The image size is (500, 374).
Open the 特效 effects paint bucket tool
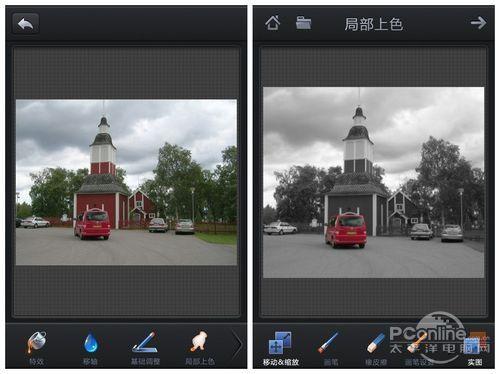point(37,348)
